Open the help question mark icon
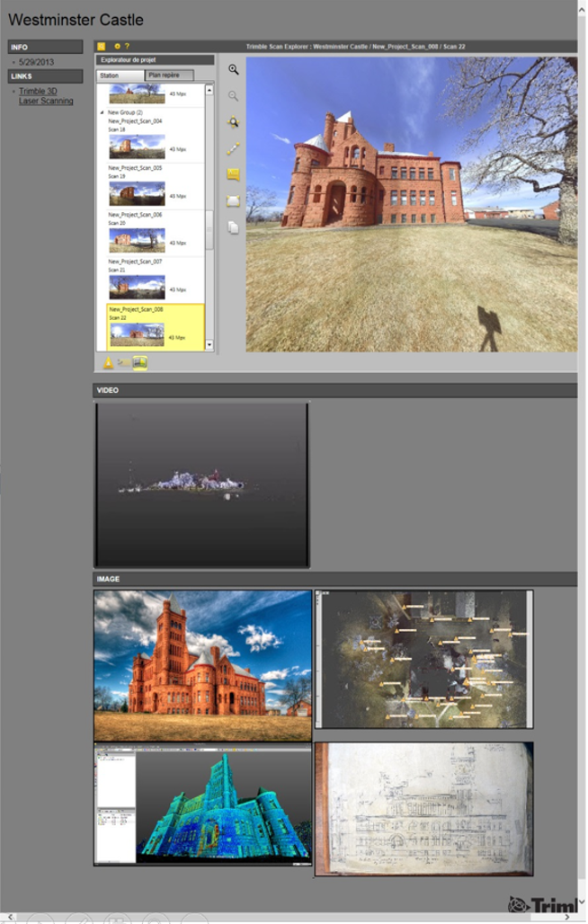 click(x=127, y=46)
